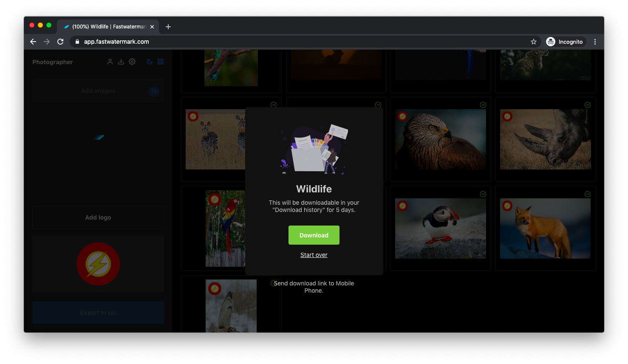Select the scarlet macaw photo thumbnail

(x=225, y=229)
